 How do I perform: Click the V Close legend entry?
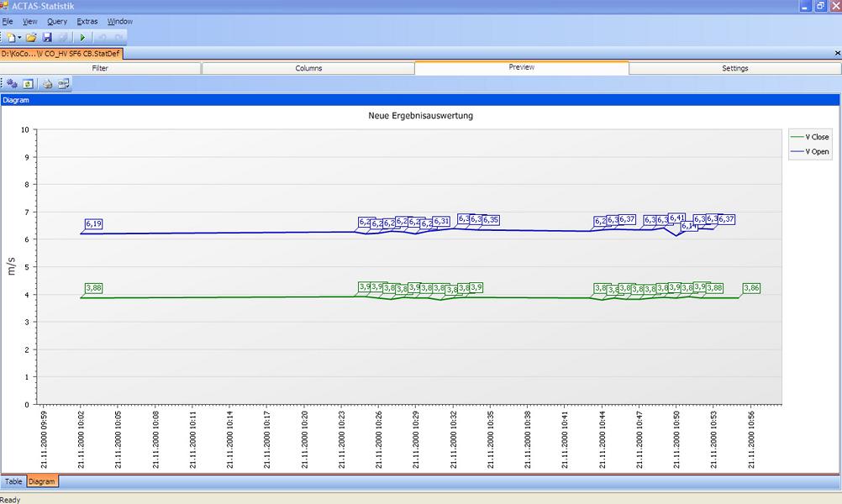click(x=810, y=137)
